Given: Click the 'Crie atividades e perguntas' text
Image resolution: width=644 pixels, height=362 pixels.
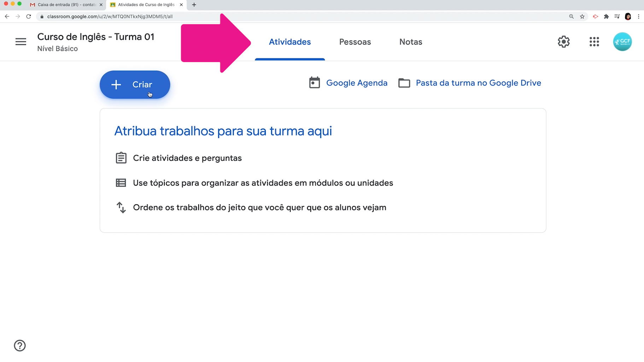Looking at the screenshot, I should click(x=187, y=158).
